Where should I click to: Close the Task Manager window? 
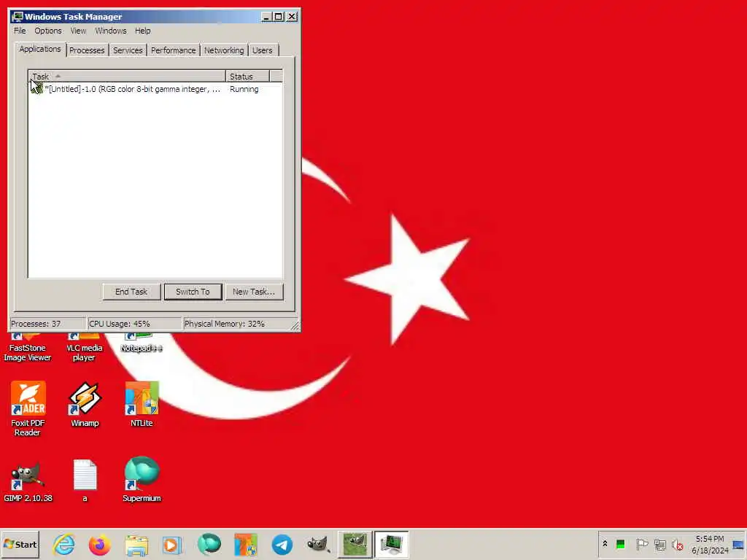coord(292,17)
